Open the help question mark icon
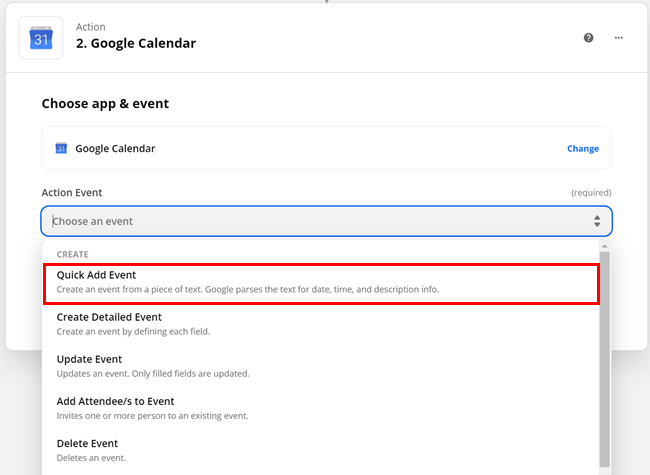 click(588, 38)
